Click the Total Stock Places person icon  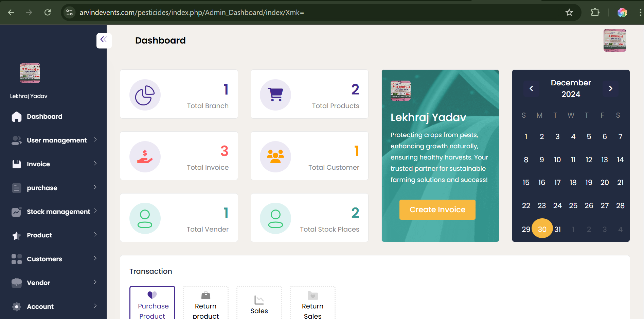tap(275, 218)
